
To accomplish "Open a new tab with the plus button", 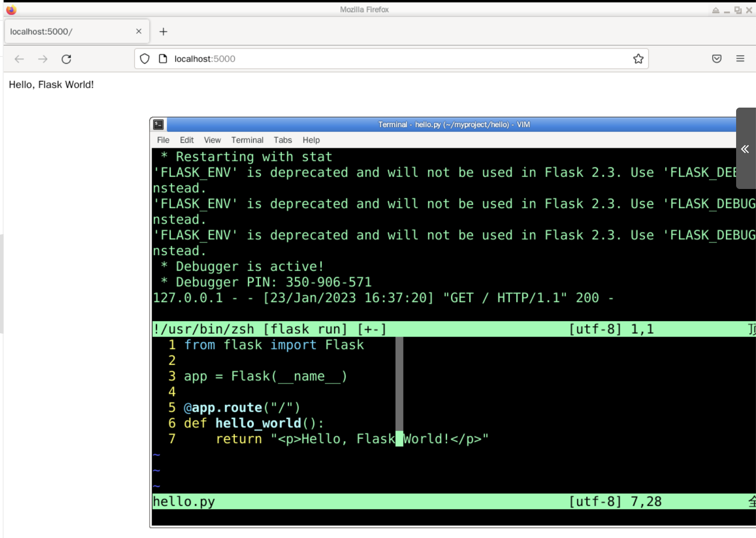I will pos(163,31).
